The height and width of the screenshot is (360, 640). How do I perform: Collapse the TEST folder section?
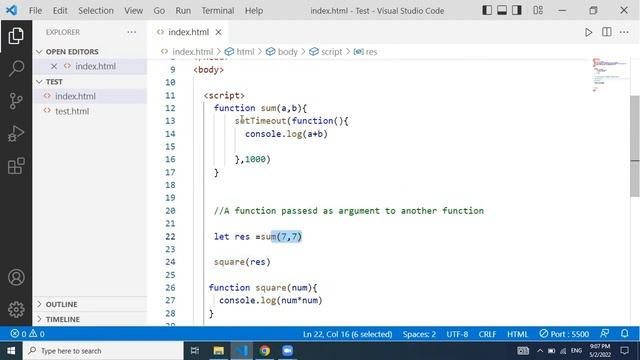pos(54,82)
